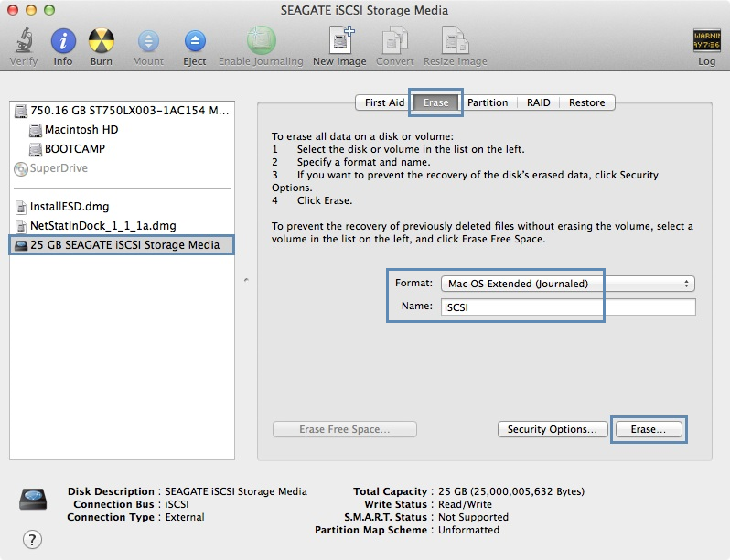Click the window minimize yellow button
Image resolution: width=730 pixels, height=560 pixels.
click(x=31, y=10)
